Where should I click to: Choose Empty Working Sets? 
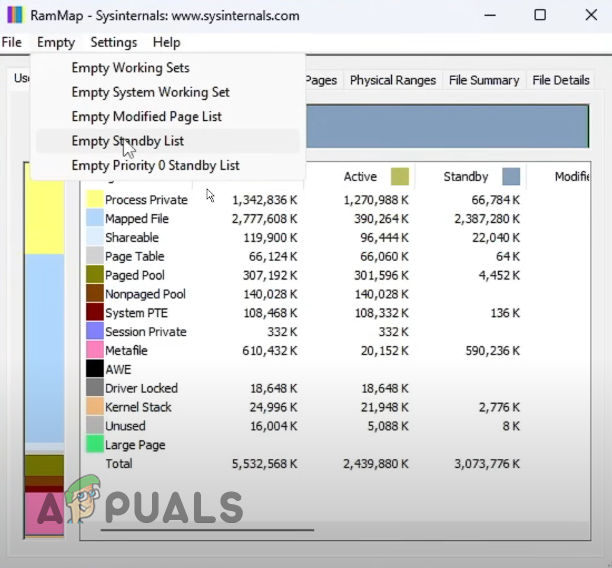coord(168,68)
